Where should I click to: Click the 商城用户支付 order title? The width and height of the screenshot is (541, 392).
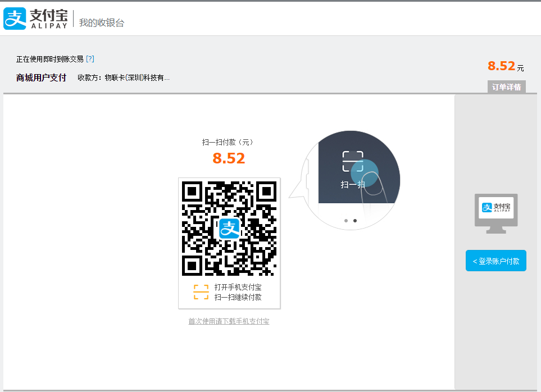tap(41, 78)
